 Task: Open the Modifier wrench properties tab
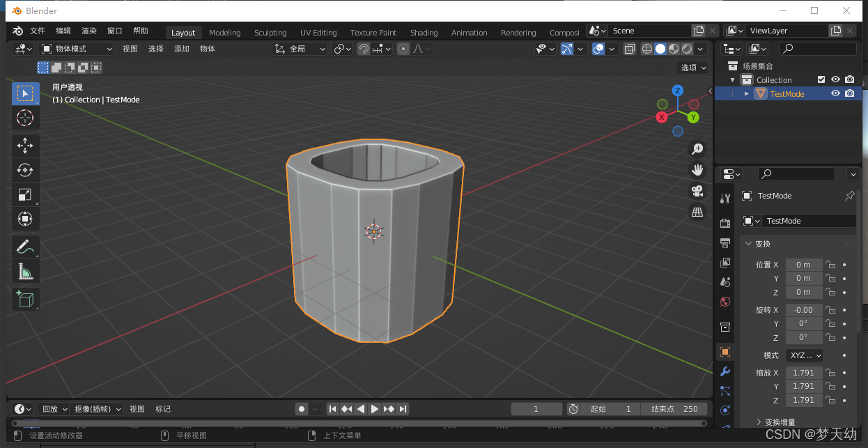pos(725,371)
